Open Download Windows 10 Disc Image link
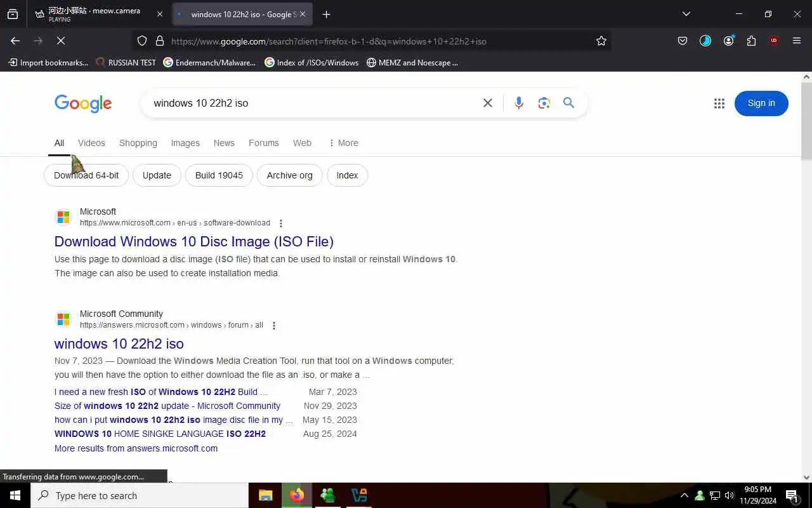The height and width of the screenshot is (508, 812). tap(194, 241)
